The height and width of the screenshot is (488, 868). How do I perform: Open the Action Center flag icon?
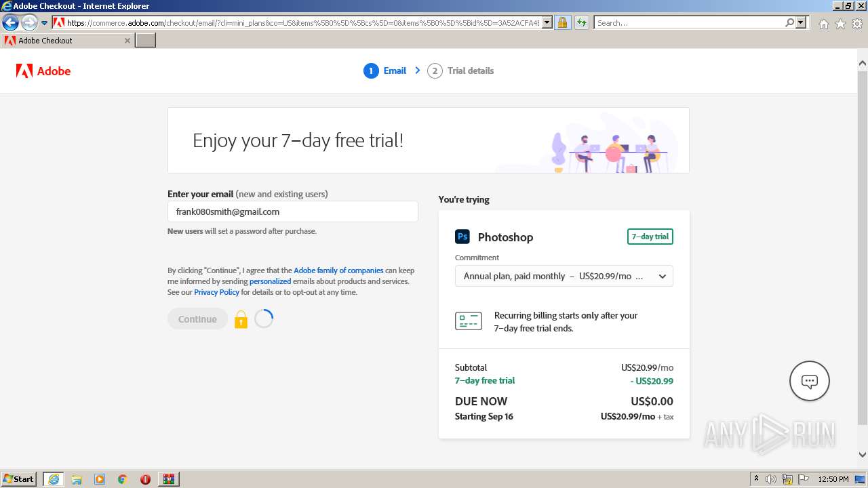click(804, 479)
